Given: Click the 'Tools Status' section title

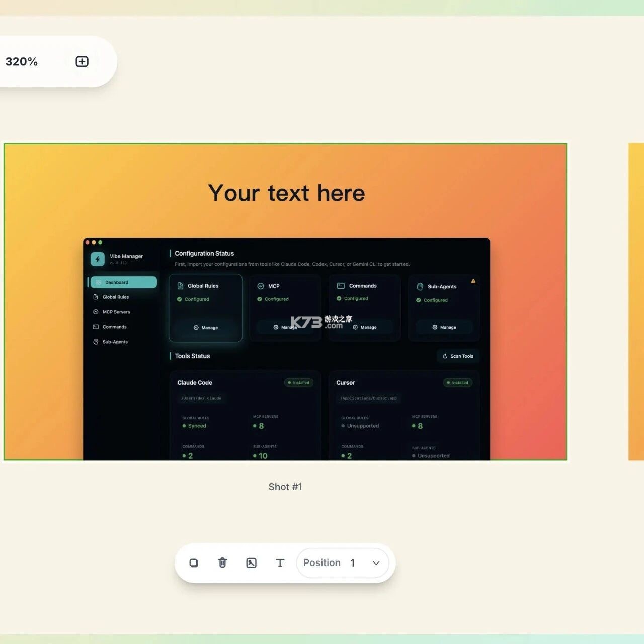Looking at the screenshot, I should pyautogui.click(x=192, y=356).
